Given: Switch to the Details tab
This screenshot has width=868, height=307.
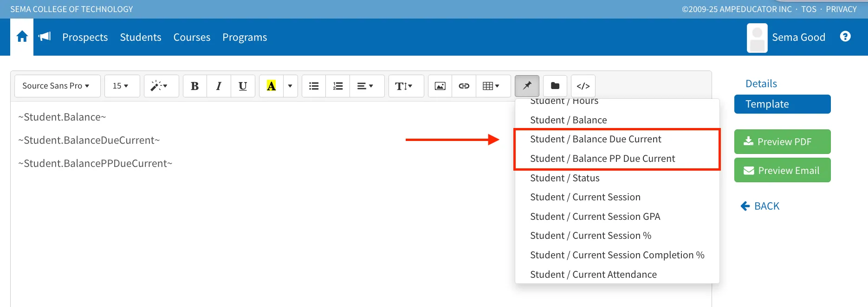Looking at the screenshot, I should point(761,83).
